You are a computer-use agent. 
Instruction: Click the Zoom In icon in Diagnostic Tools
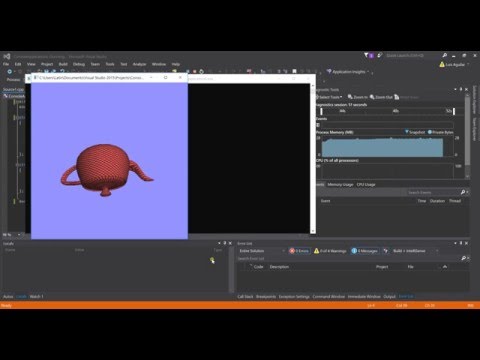[x=350, y=97]
